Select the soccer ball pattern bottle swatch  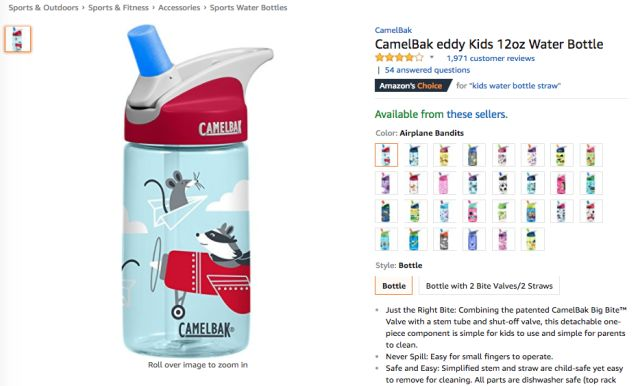tap(503, 183)
